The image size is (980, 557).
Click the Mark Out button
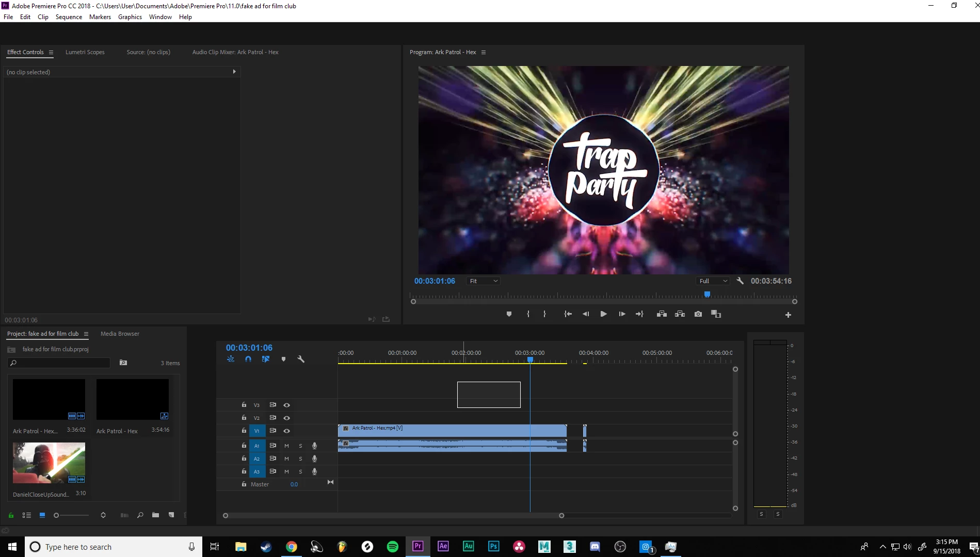[x=544, y=314]
